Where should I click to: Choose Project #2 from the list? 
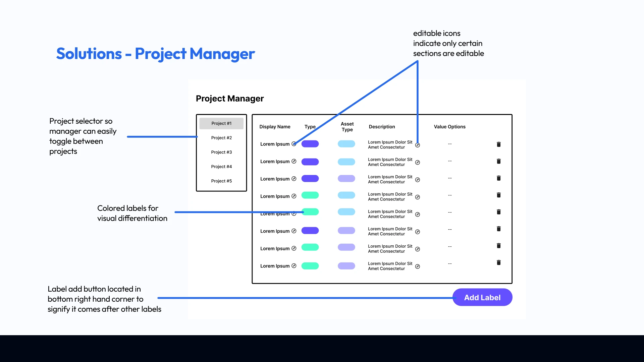tap(221, 138)
